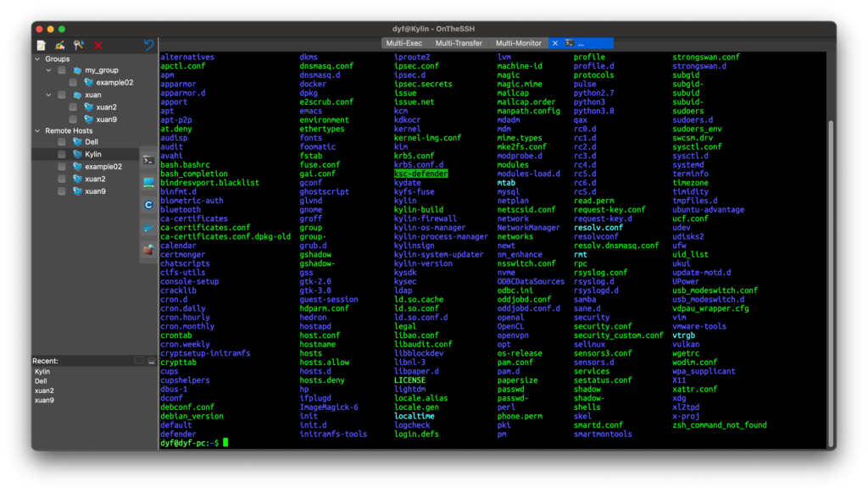Enable the xuan9 checkbox under Remote Hosts
The height and width of the screenshot is (492, 868).
click(x=62, y=191)
